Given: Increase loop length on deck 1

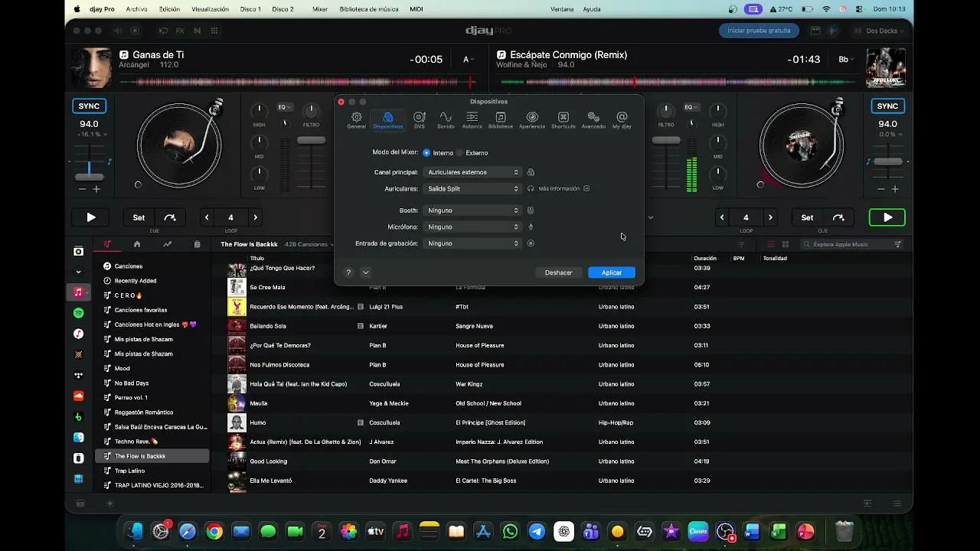Looking at the screenshot, I should [x=256, y=217].
